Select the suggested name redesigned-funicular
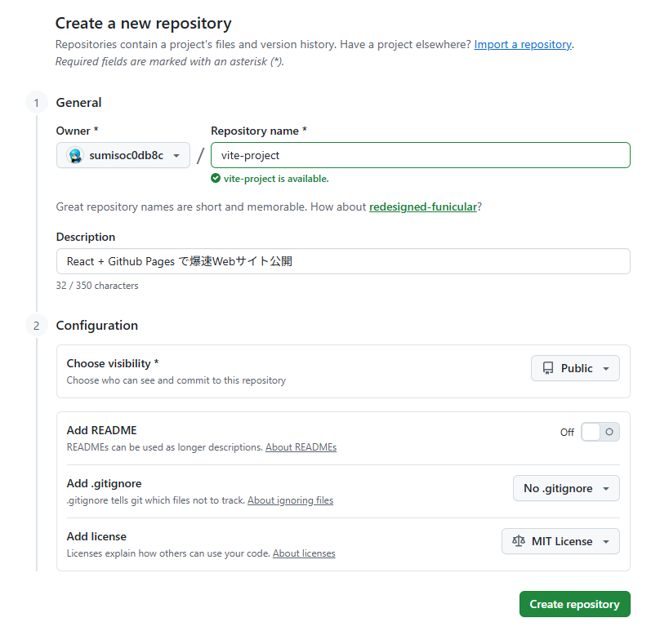This screenshot has height=644, width=660. (422, 207)
